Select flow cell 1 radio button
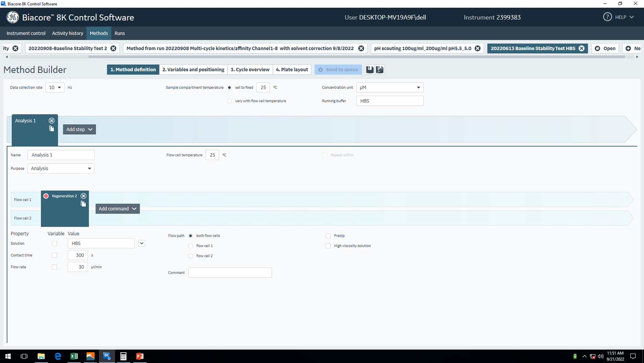Viewport: 644px width, 363px height. tap(191, 246)
